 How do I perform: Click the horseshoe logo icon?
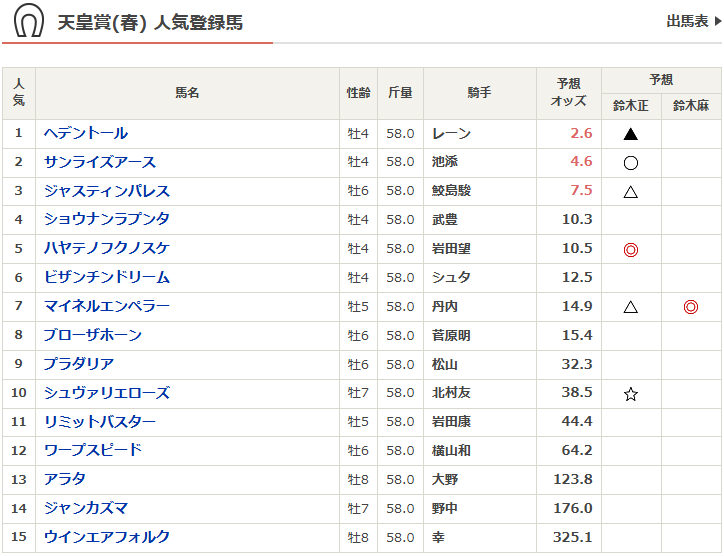click(29, 21)
